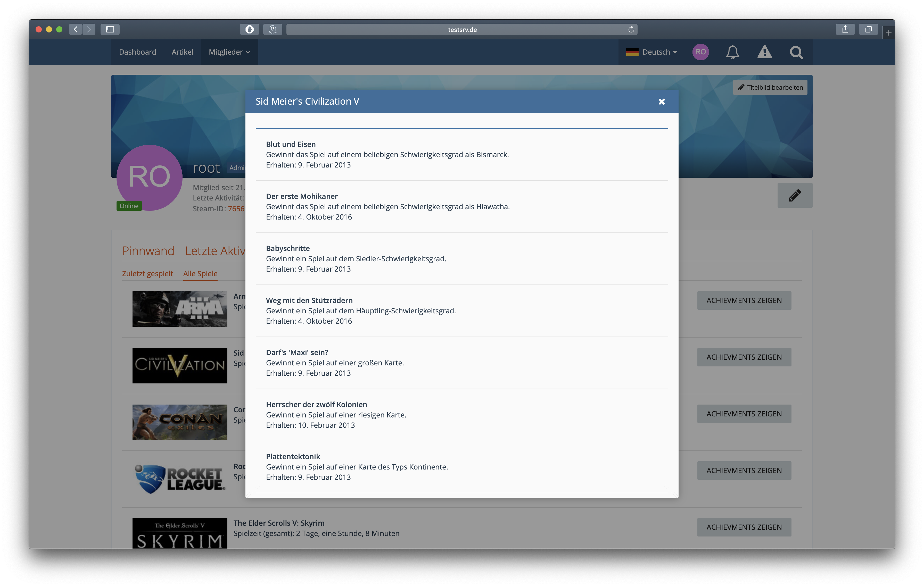Screen dimensions: 924x587
Task: Click Titelbild bearbeiten button
Action: (770, 87)
